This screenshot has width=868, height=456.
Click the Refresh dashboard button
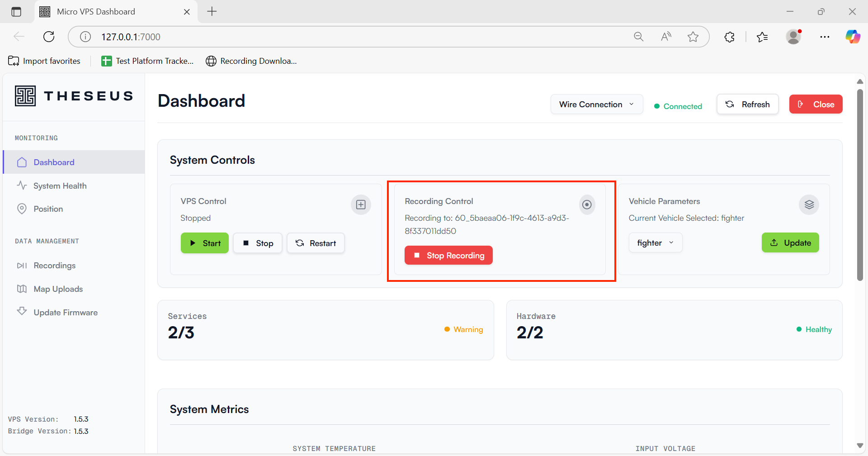click(x=747, y=104)
